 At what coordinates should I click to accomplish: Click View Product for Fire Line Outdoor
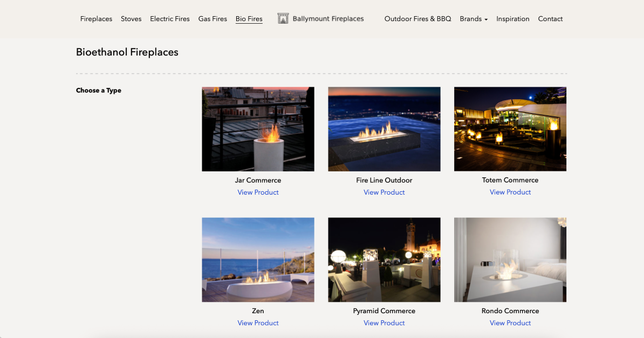(384, 192)
